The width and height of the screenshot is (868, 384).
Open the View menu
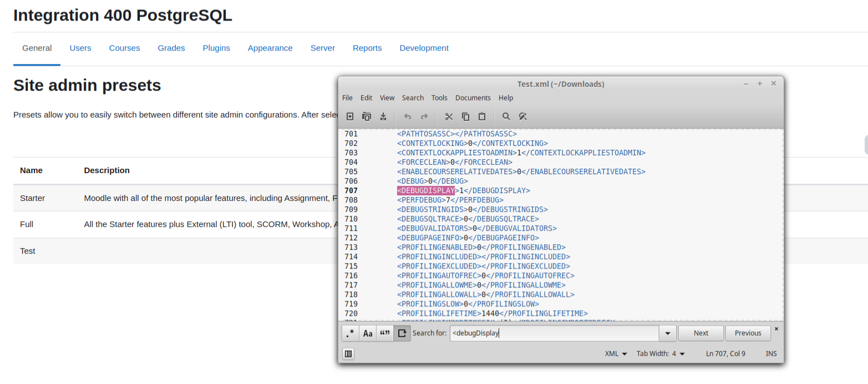(x=387, y=98)
